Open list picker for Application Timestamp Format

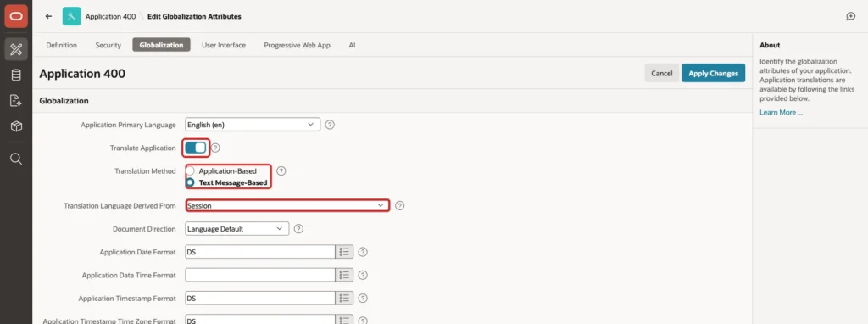(344, 298)
